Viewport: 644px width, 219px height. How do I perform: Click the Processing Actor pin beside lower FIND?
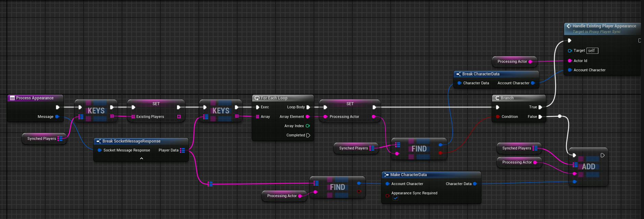coord(300,196)
